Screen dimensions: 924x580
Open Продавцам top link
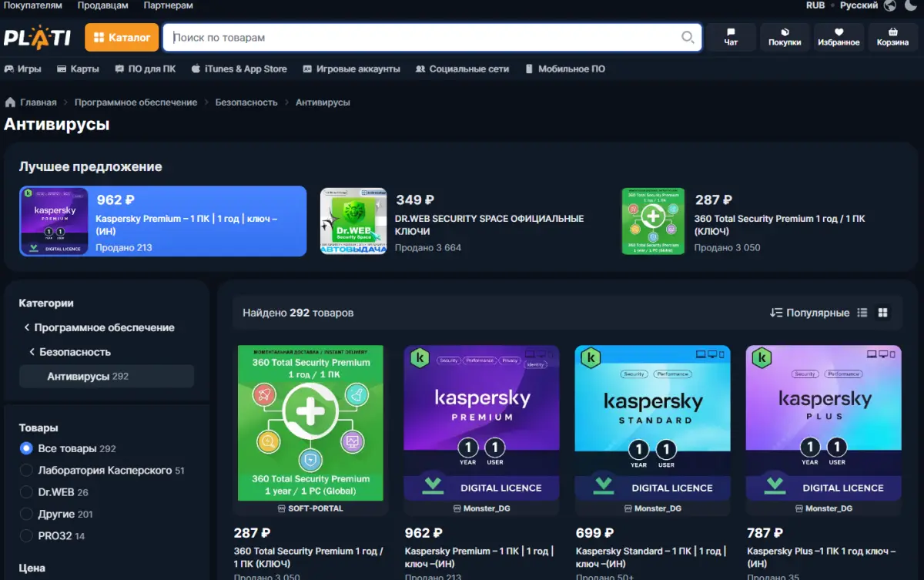103,5
